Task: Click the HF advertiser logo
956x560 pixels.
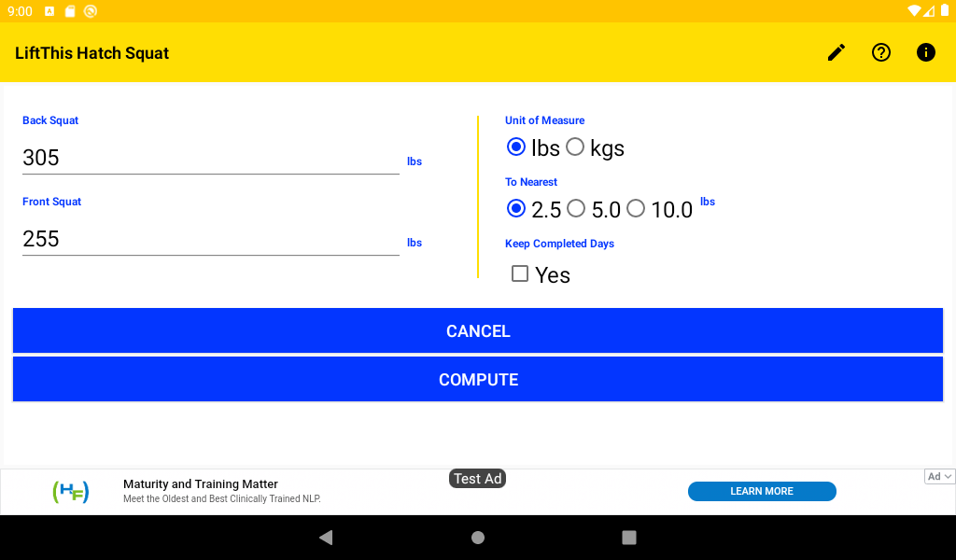Action: (x=71, y=491)
